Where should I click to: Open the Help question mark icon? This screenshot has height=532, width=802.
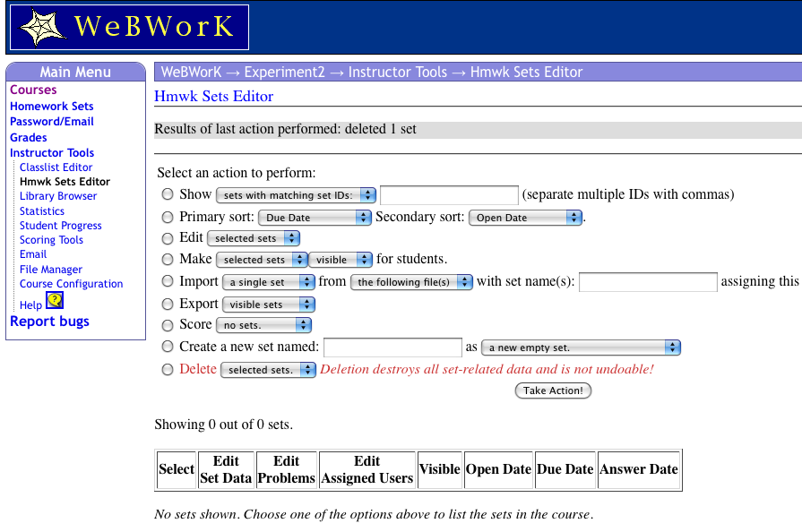(55, 301)
